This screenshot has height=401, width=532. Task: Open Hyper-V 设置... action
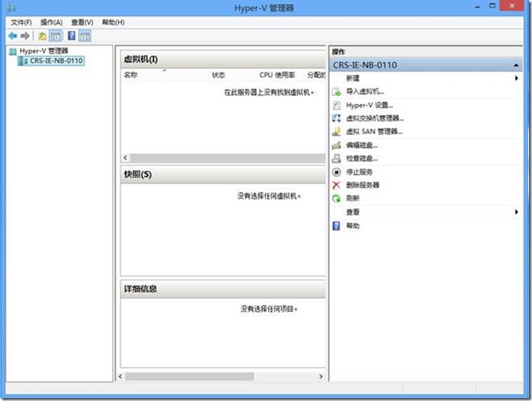370,105
